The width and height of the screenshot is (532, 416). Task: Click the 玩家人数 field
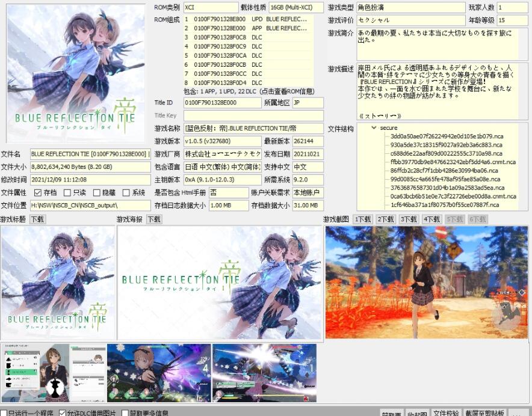click(512, 7)
